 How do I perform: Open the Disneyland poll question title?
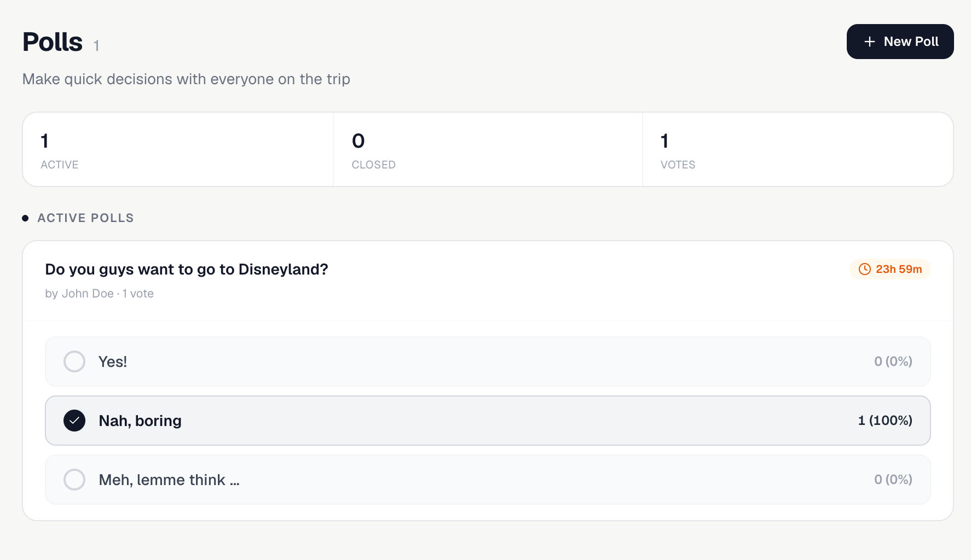click(x=187, y=269)
